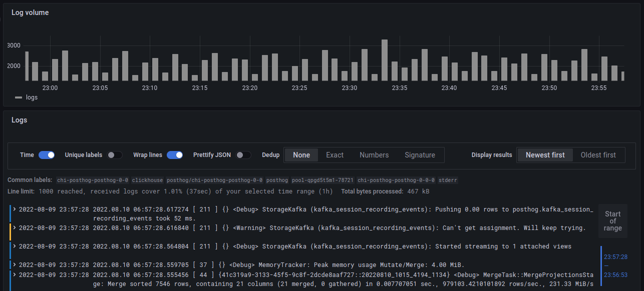Image resolution: width=644 pixels, height=291 pixels.
Task: Expand the MergeTask MergeProjections log entry
Action: pos(14,274)
